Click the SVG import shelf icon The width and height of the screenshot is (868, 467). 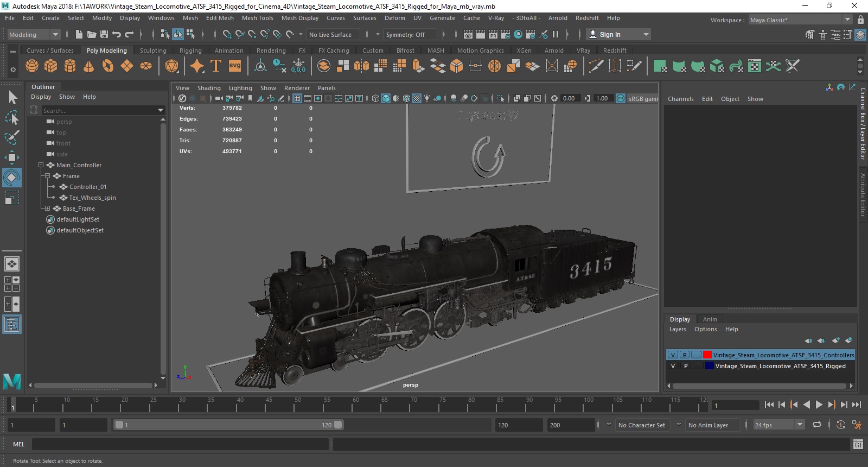pyautogui.click(x=235, y=66)
